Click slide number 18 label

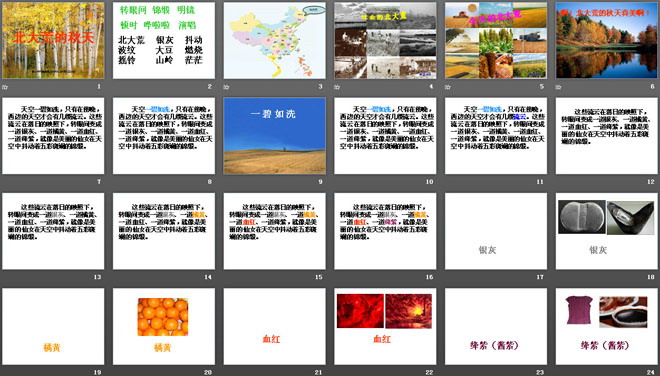point(651,277)
